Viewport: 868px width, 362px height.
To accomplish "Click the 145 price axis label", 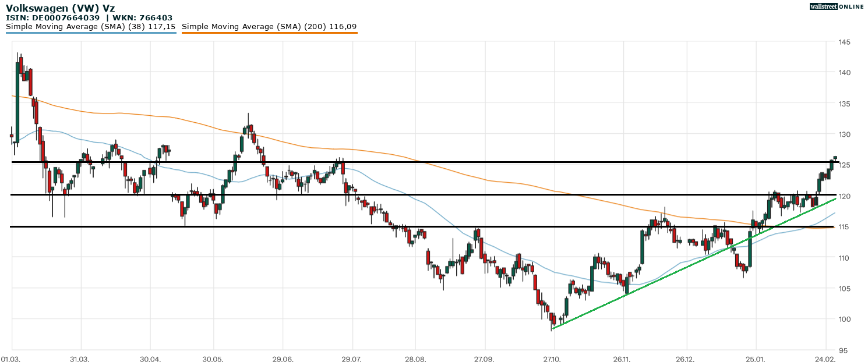I will [x=844, y=42].
